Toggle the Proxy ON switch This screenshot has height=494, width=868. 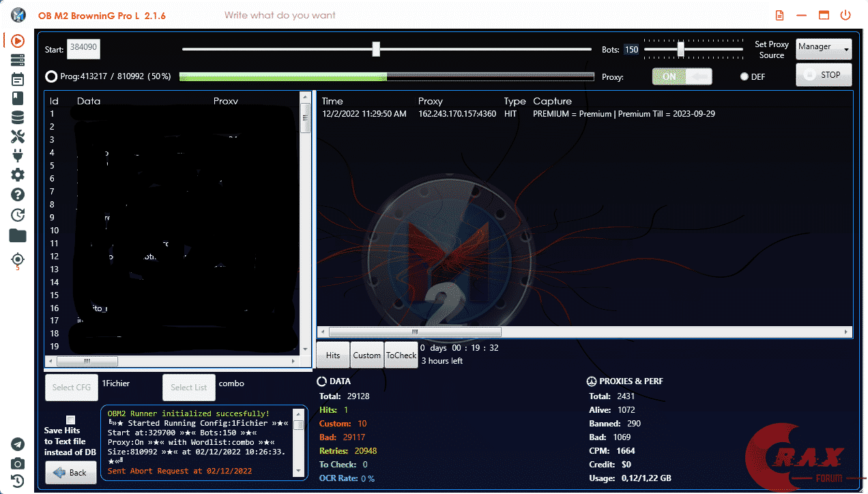(682, 76)
